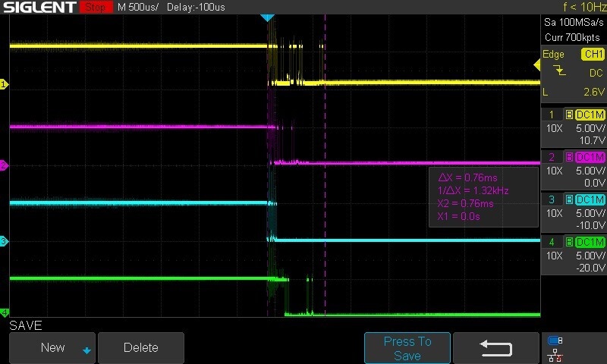This screenshot has height=364, width=607.
Task: Click channel 3 DC1M coupling badge
Action: click(590, 199)
